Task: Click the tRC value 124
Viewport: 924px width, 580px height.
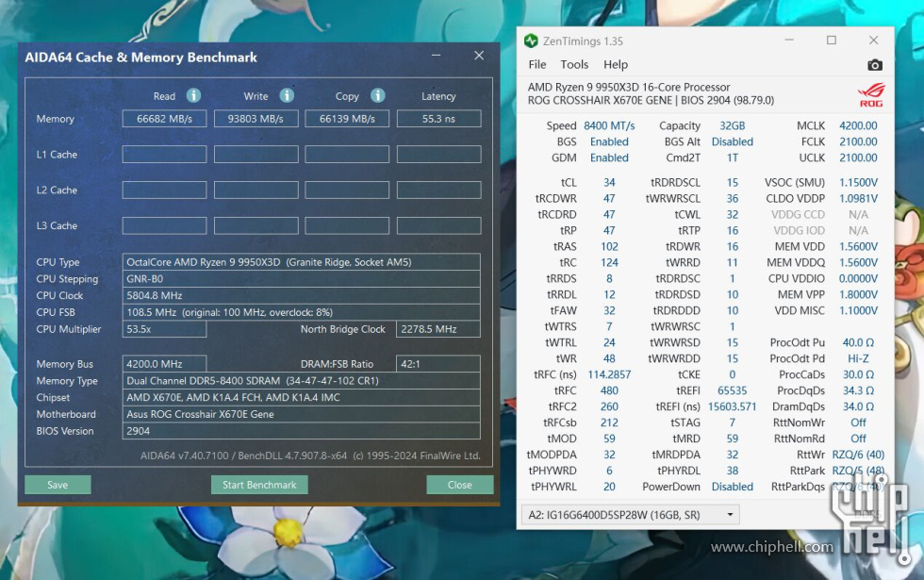Action: coord(609,262)
